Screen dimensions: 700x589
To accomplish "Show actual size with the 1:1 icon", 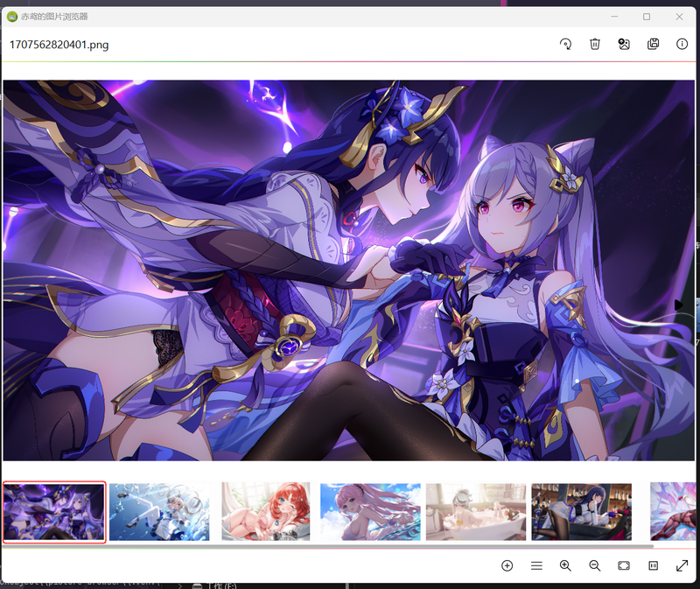I will pos(653,565).
